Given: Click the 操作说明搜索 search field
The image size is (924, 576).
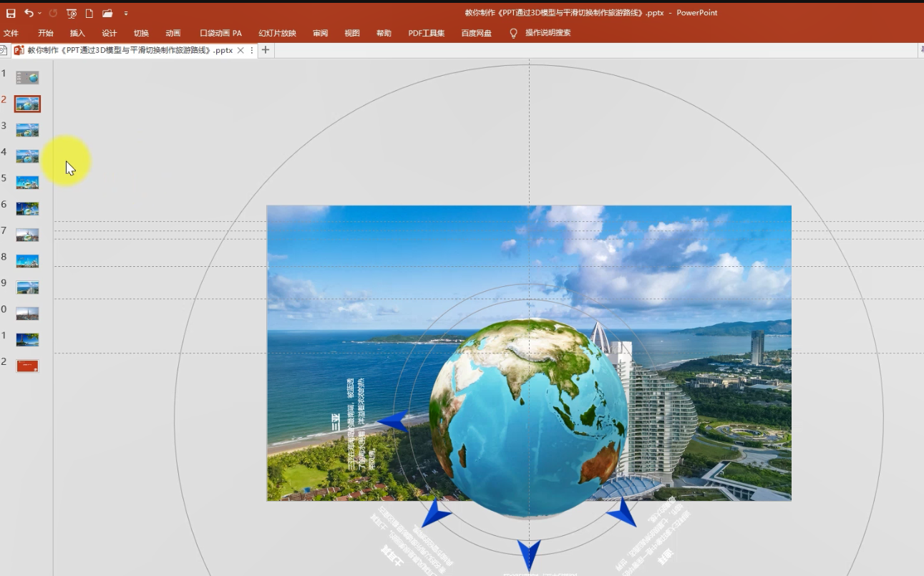Looking at the screenshot, I should tap(548, 33).
